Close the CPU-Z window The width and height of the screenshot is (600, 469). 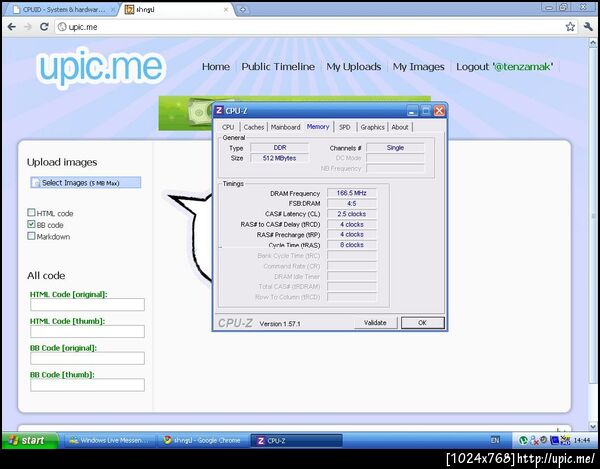coord(439,111)
